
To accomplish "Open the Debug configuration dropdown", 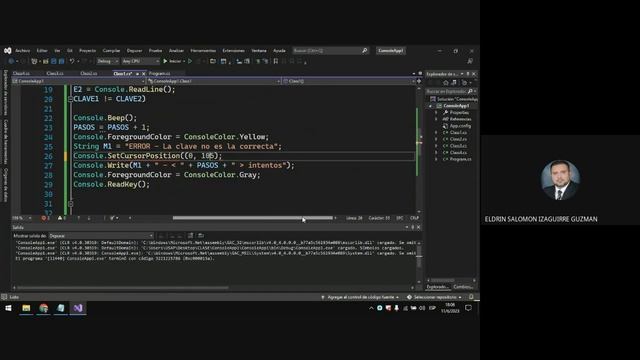I will pyautogui.click(x=107, y=61).
